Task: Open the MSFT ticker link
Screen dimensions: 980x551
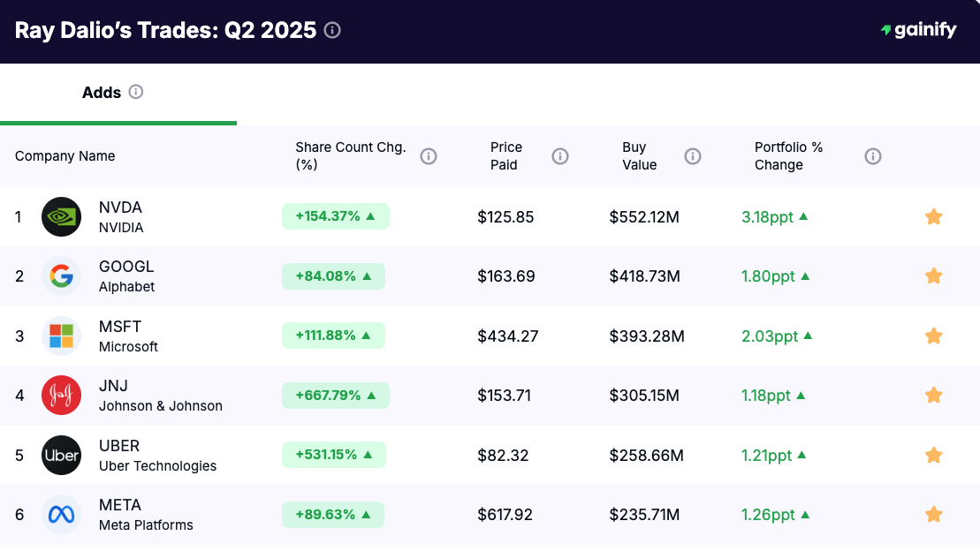Action: 120,327
